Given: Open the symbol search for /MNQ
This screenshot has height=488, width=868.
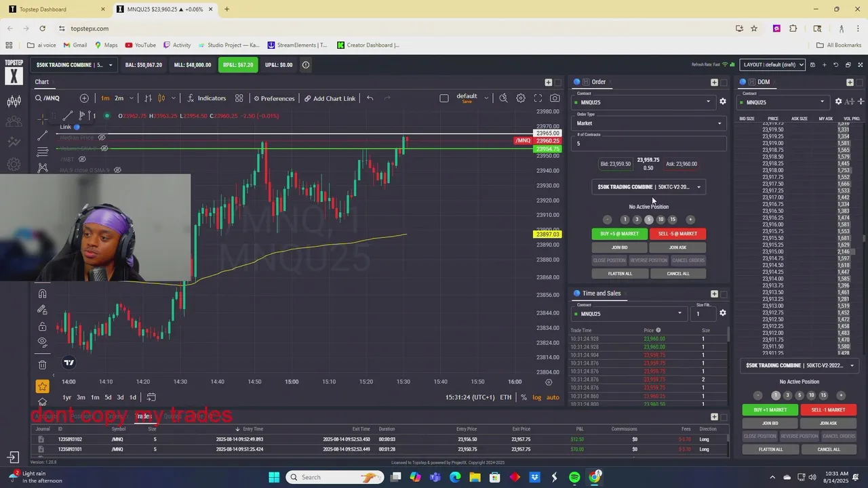Looking at the screenshot, I should [x=47, y=98].
